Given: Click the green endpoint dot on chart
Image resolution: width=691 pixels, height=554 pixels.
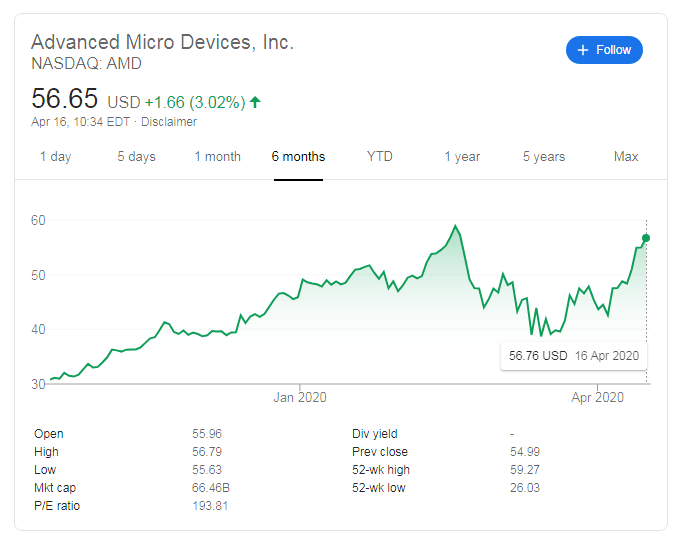Looking at the screenshot, I should pos(646,238).
